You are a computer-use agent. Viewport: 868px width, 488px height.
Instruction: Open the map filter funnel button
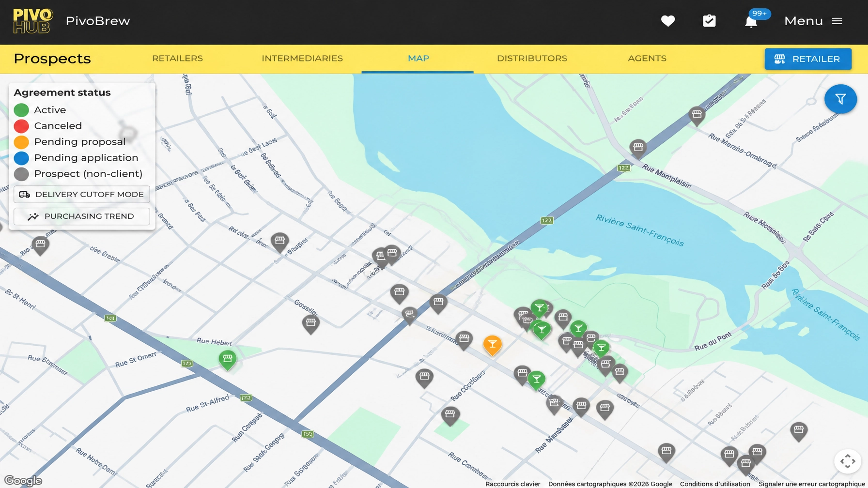click(840, 99)
